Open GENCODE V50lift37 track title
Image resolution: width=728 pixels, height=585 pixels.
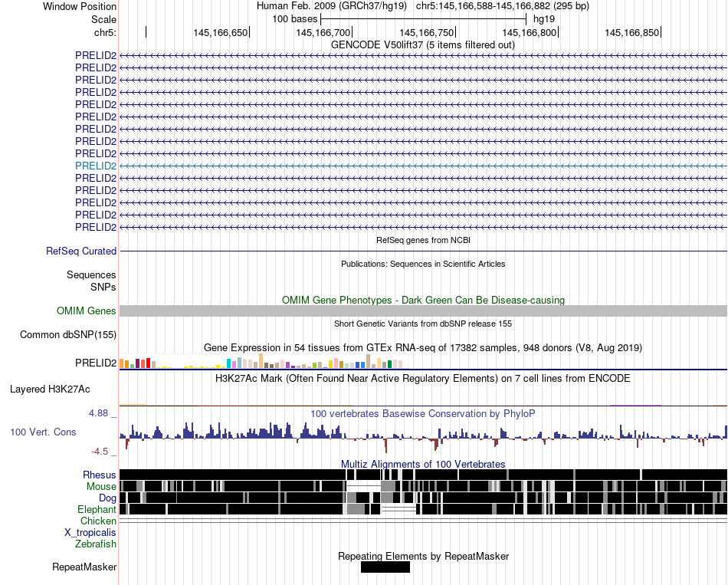[422, 44]
